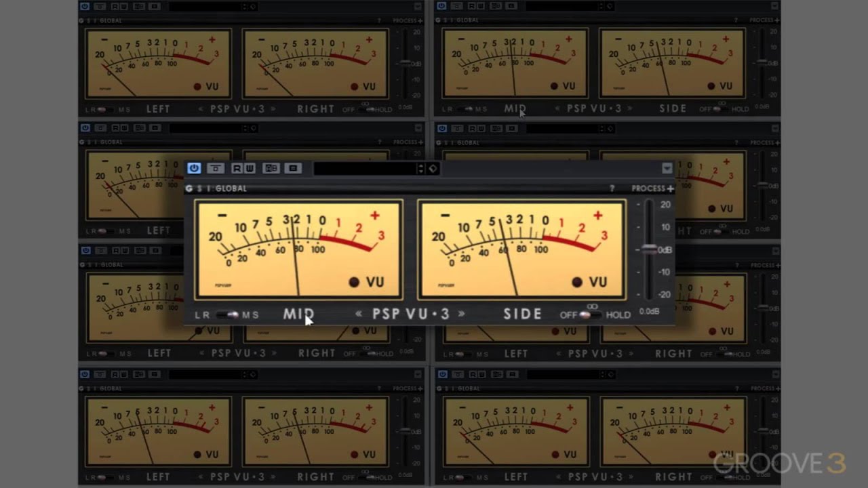Open help with the ? icon in the front window
The height and width of the screenshot is (488, 868).
tap(612, 188)
